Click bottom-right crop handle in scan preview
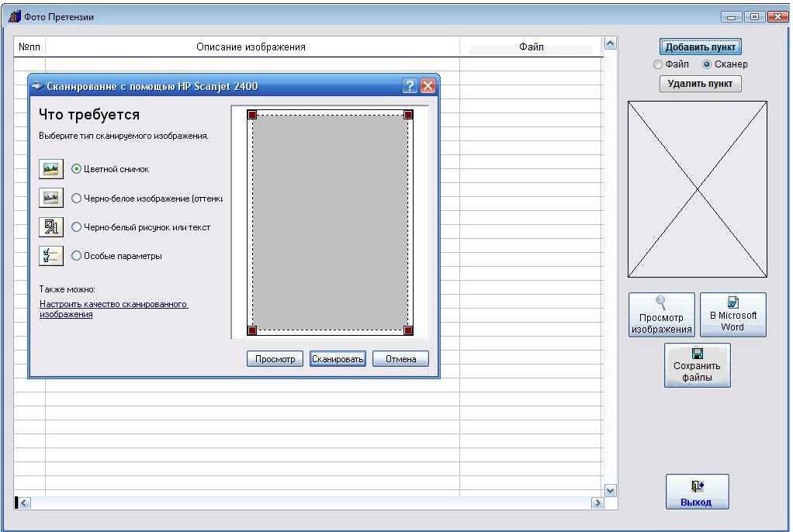The image size is (793, 532). coord(408,330)
